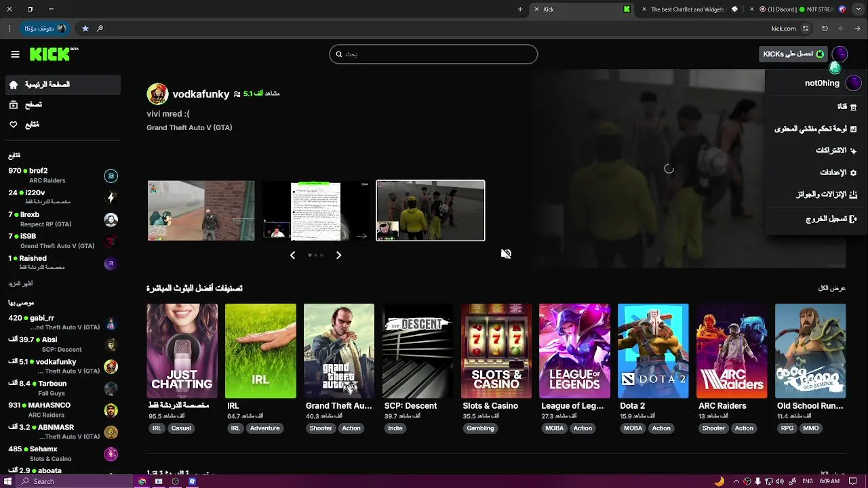Click the RPG tag under Old School RuneScape
868x488 pixels.
point(787,428)
